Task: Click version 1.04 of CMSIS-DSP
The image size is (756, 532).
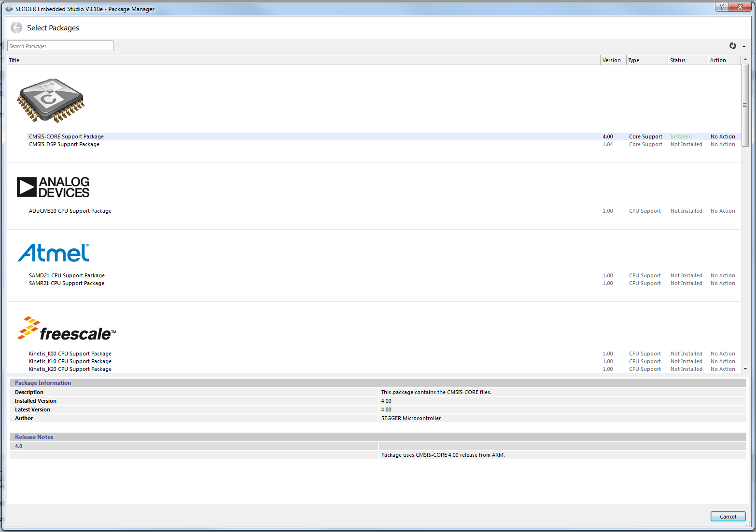Action: tap(608, 144)
